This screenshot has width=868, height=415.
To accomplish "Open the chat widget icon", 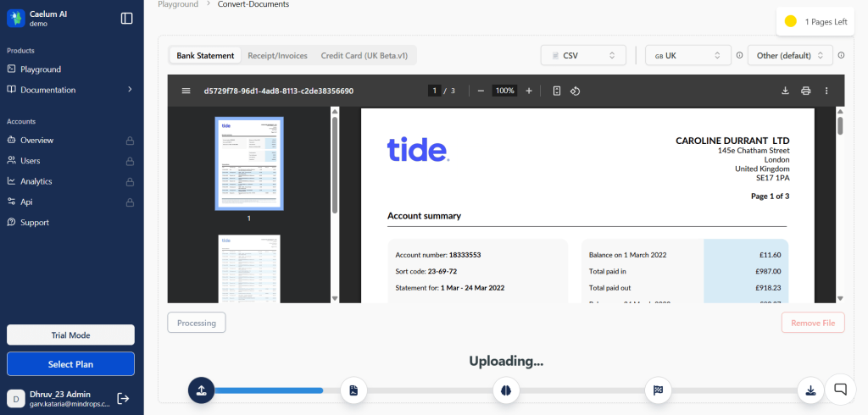I will 840,390.
